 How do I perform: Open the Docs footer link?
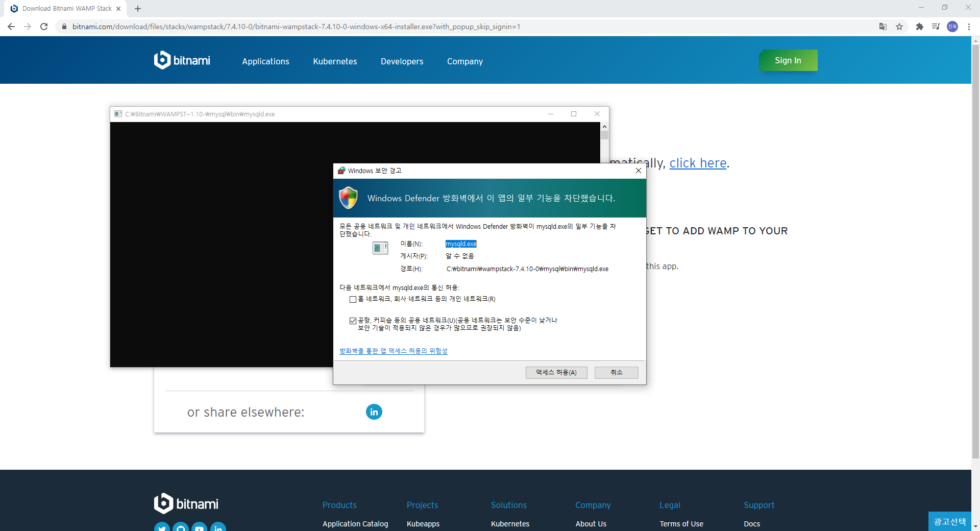(752, 524)
